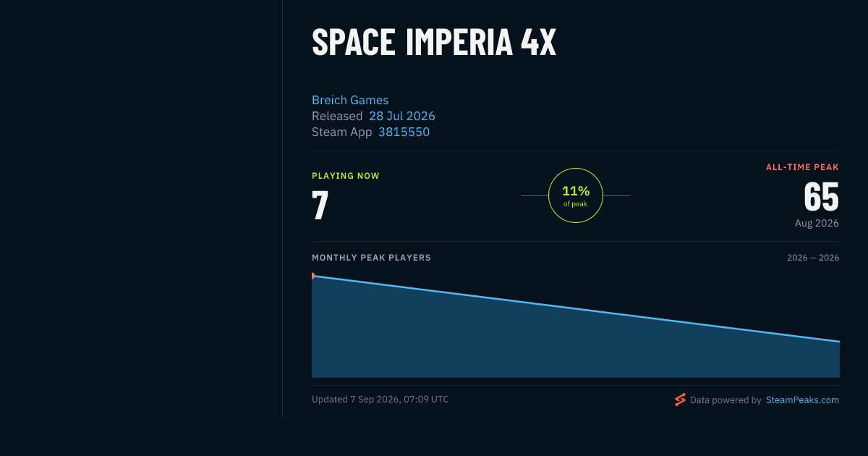Click the 28 Jul 2026 release date
This screenshot has width=868, height=456.
(x=402, y=116)
